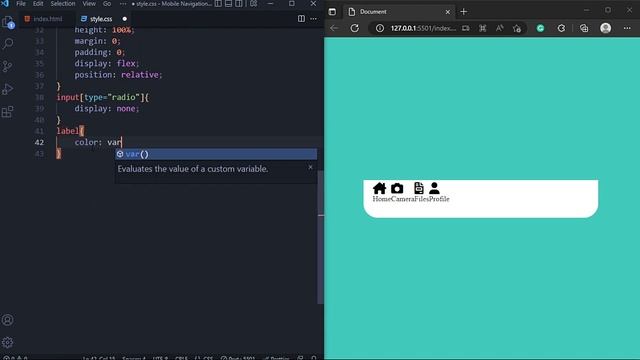Click the line and column indicator in status bar

pyautogui.click(x=99, y=358)
